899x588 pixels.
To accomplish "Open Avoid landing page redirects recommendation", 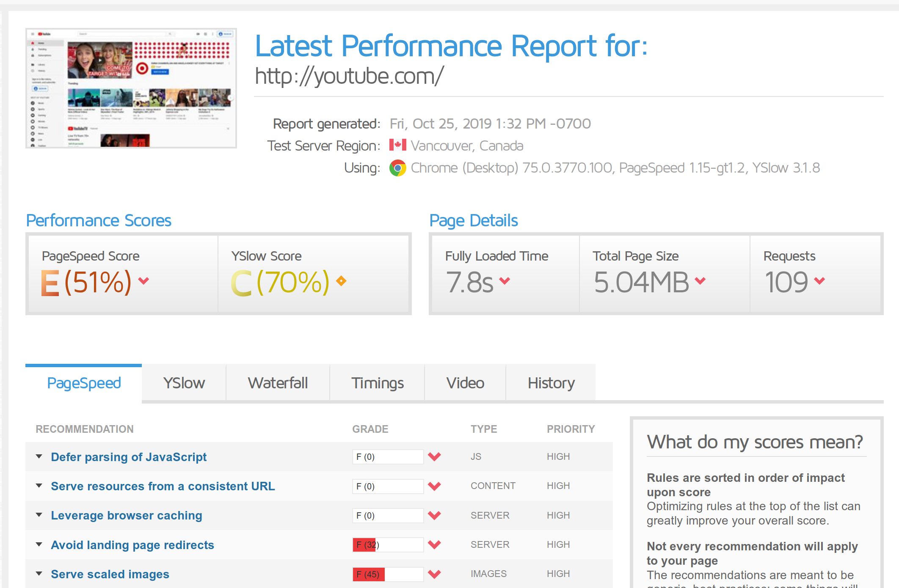I will (132, 545).
